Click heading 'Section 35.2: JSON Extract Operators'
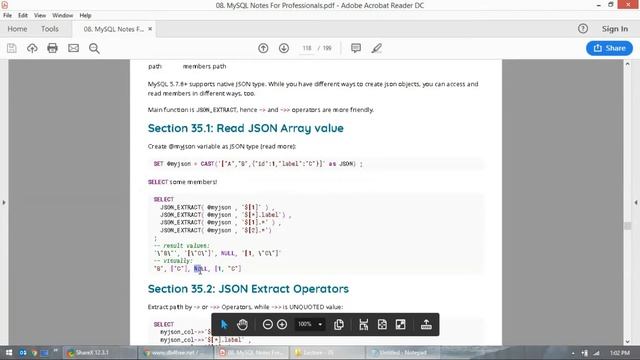The width and height of the screenshot is (640, 360). point(248,289)
